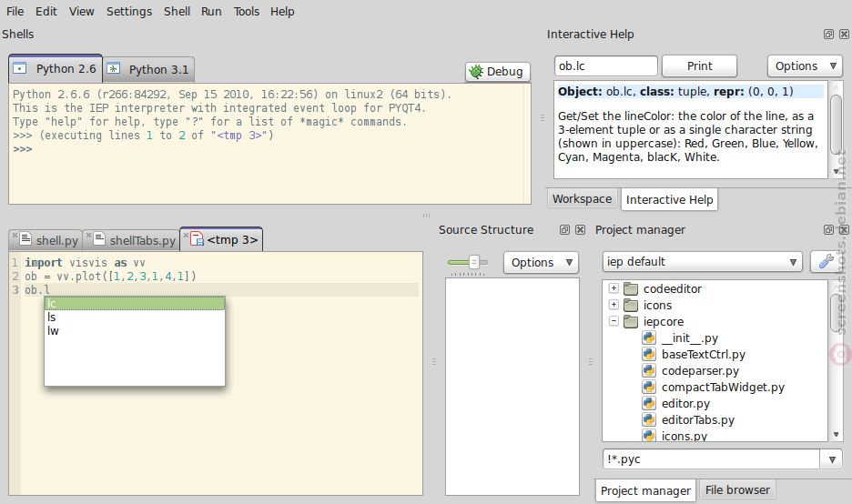The image size is (852, 504).
Task: Close the shellTabs.py tab with its x icon
Action: [x=88, y=235]
